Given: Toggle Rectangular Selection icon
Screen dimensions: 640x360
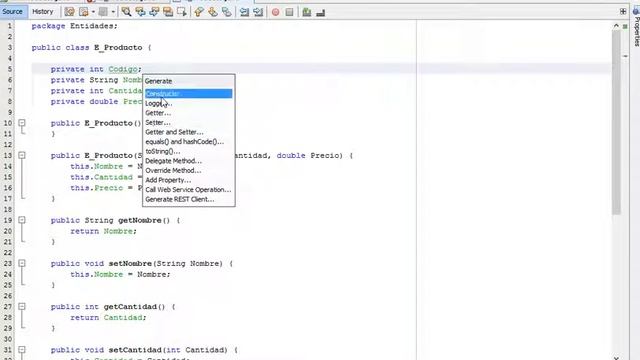Looking at the screenshot, I should tap(182, 12).
